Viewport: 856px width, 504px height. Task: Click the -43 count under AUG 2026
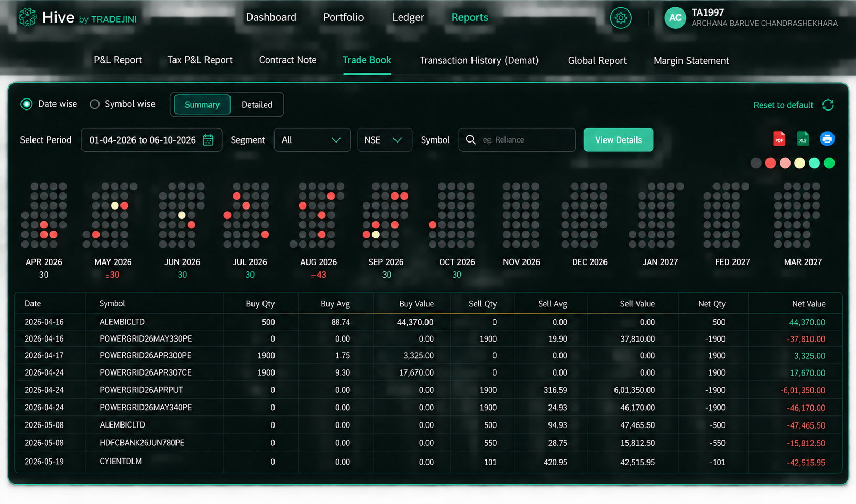pyautogui.click(x=319, y=275)
